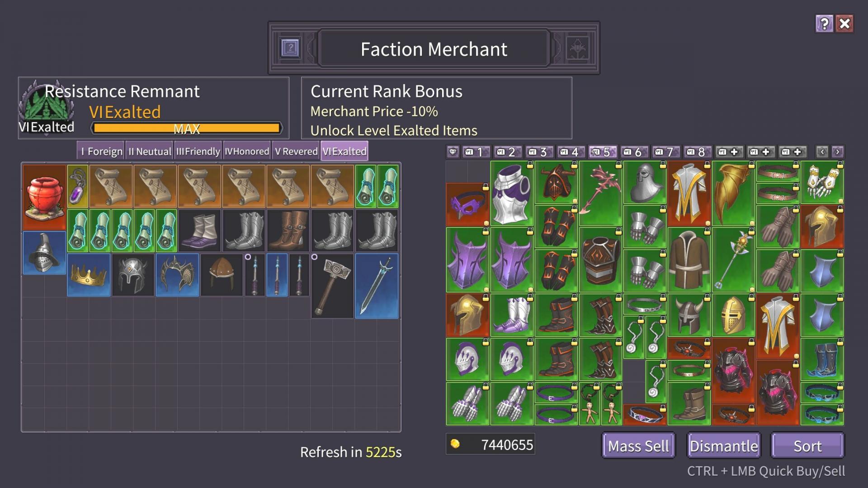Open the gem filter inventory tab
Screen dimensions: 868x488
pyautogui.click(x=453, y=152)
